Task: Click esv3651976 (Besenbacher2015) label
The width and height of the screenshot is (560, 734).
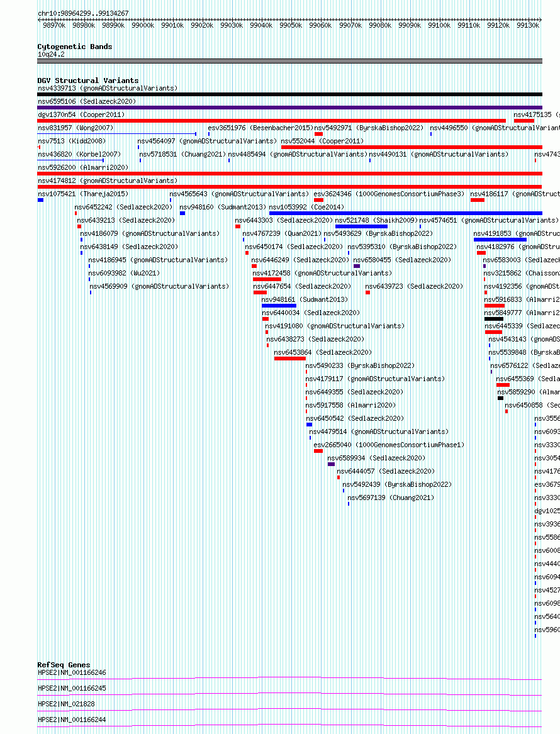Action: coord(260,127)
